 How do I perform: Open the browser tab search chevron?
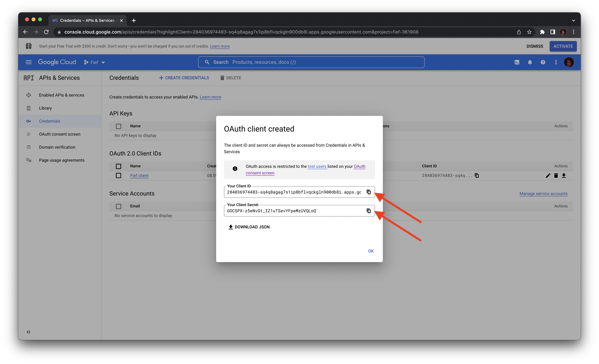(573, 20)
